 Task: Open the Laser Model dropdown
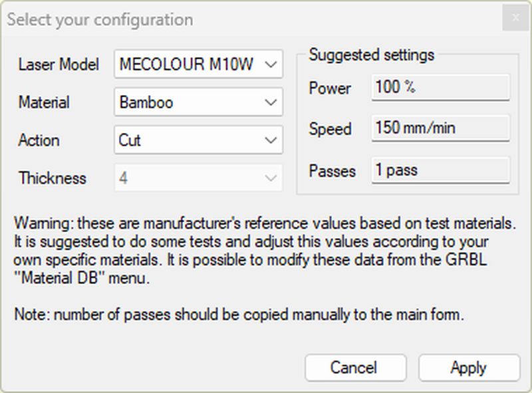(198, 65)
